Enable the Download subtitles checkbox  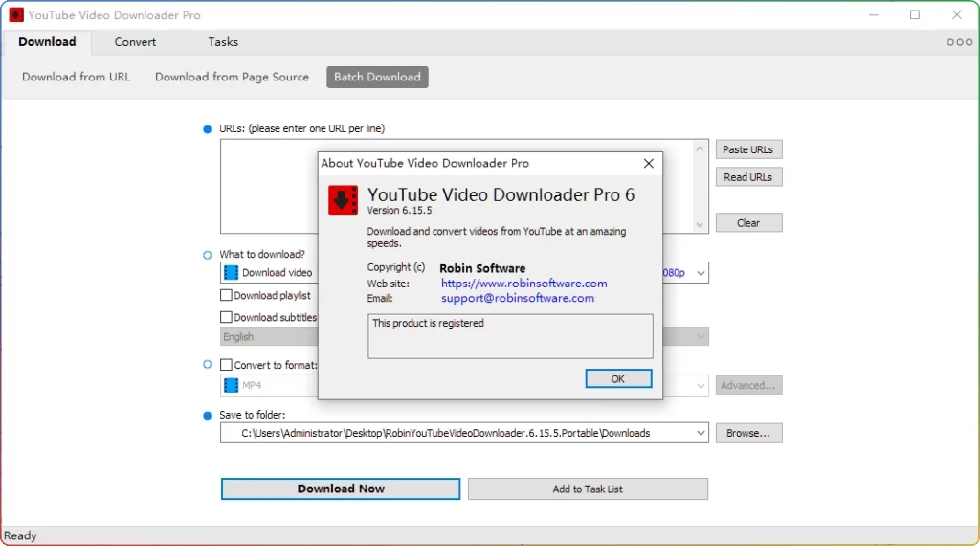226,317
